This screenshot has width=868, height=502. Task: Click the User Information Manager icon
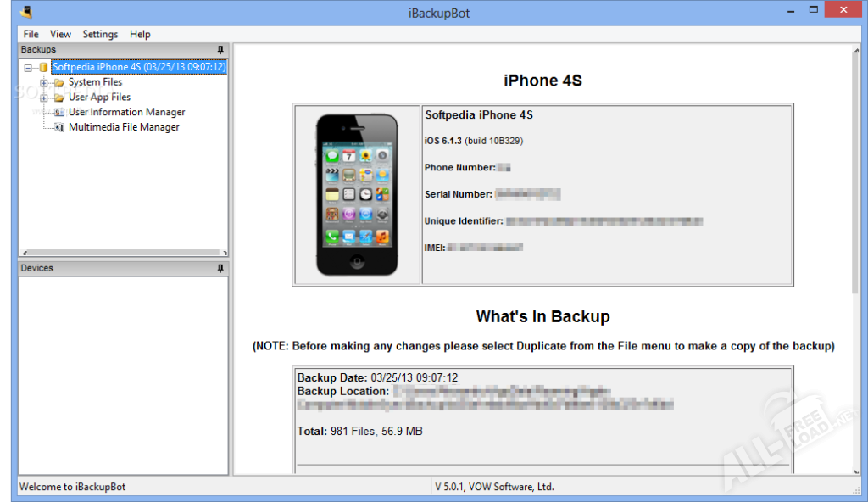coord(59,112)
